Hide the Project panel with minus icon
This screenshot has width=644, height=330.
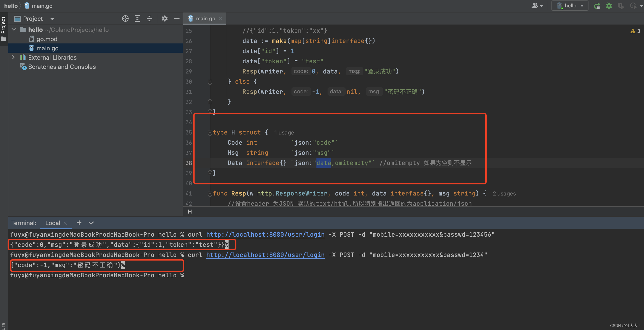coord(176,18)
